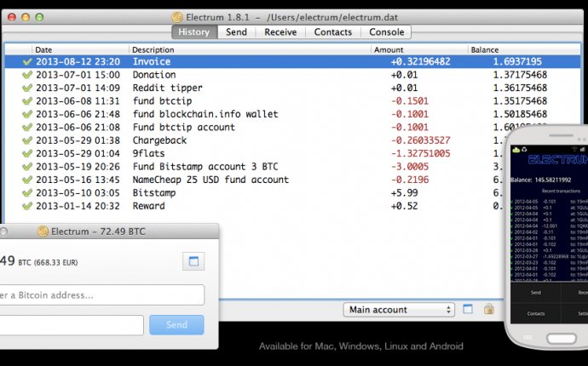588x366 pixels.
Task: Click the yellow minimize button of main window
Action: coord(26,17)
